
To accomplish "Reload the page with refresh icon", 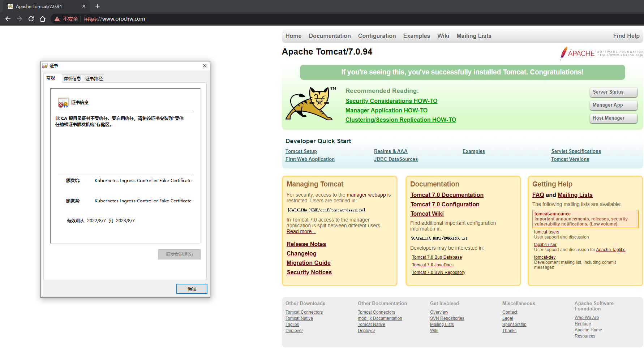I will click(31, 19).
